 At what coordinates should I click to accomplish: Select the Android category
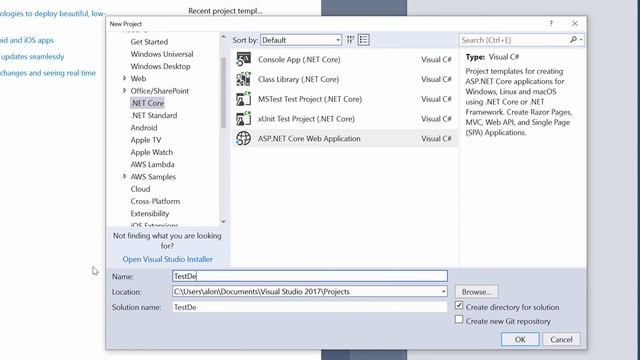coord(144,127)
